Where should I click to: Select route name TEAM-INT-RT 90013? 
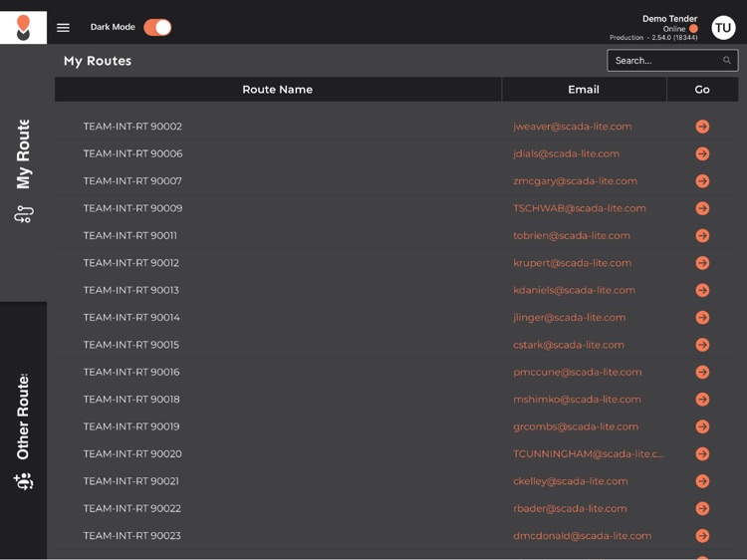click(131, 290)
